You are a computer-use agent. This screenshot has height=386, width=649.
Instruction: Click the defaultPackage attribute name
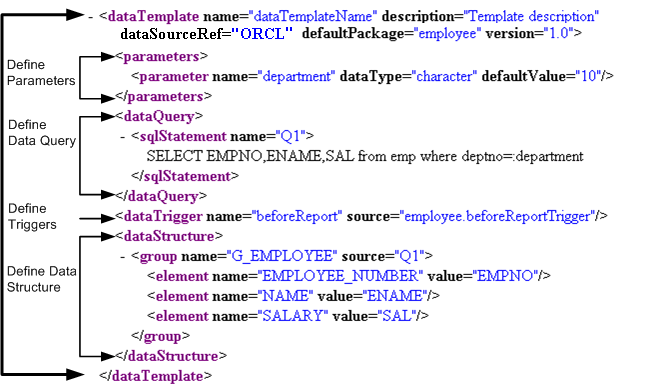(x=354, y=34)
